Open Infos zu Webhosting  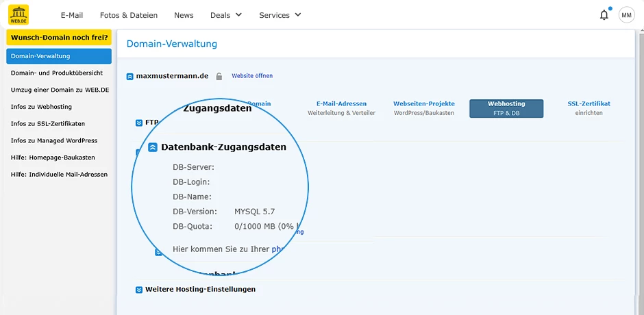[x=41, y=107]
